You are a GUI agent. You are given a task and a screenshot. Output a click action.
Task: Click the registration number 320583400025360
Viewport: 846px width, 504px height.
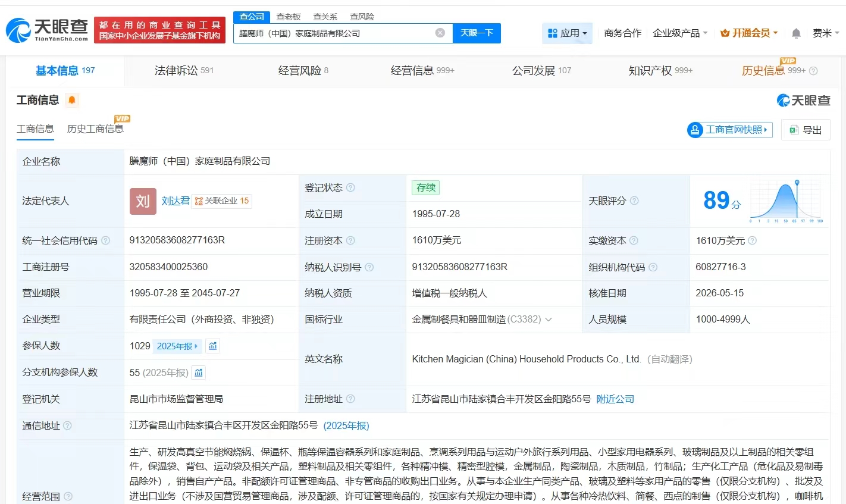point(168,267)
